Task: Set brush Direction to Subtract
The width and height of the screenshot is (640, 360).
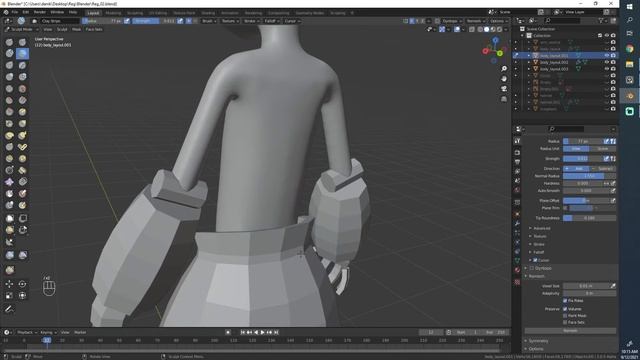Action: coord(603,169)
